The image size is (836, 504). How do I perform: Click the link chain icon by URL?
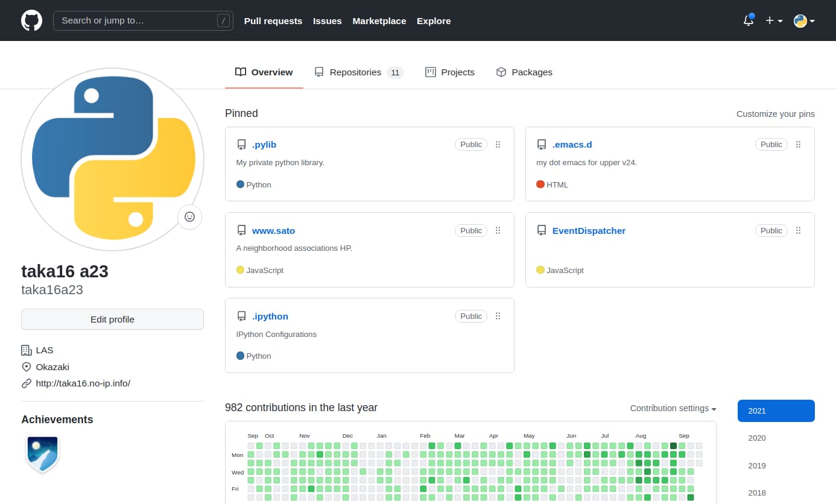tap(26, 383)
